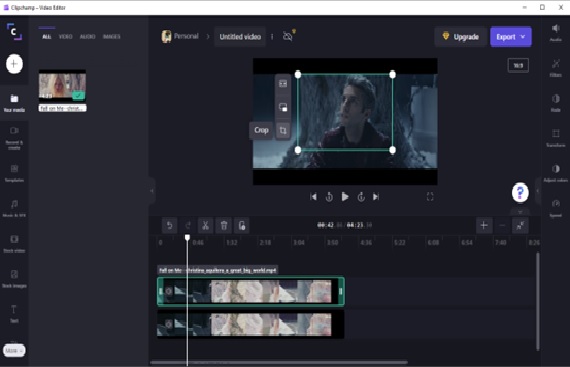Open the help question mark button
Image resolution: width=570 pixels, height=367 pixels.
pos(520,193)
